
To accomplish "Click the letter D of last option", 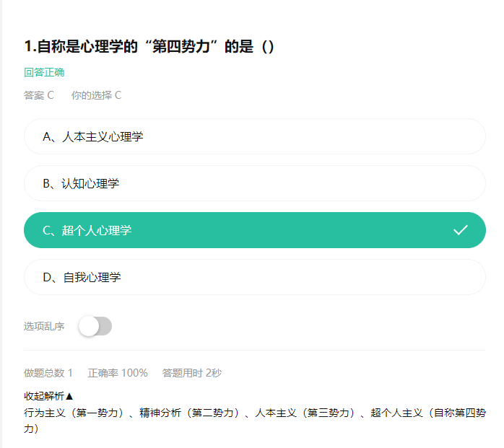I will pos(47,277).
